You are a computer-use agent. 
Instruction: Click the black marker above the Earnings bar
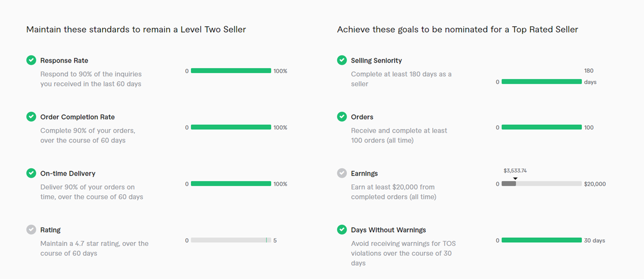coord(515,178)
